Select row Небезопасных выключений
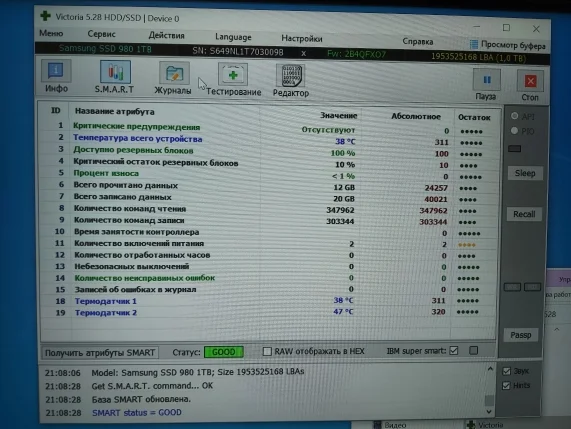Viewport: 571px width, 429px height. [x=269, y=267]
